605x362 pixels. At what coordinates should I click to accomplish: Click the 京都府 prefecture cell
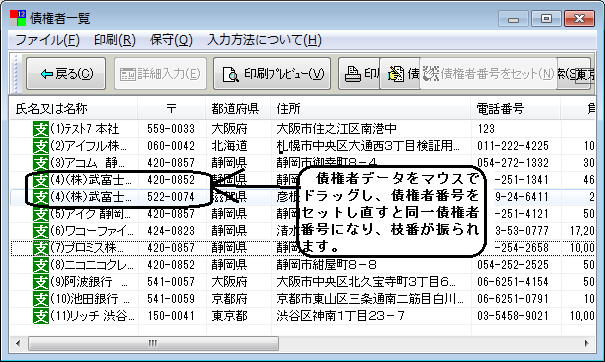click(x=229, y=299)
